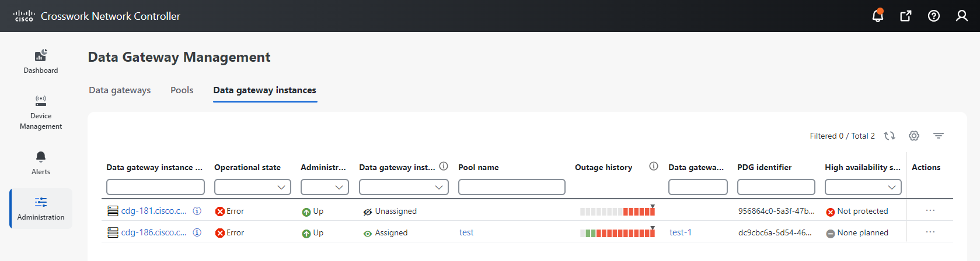This screenshot has width=980, height=261.
Task: Click the Not protected status icon
Action: [x=831, y=212]
